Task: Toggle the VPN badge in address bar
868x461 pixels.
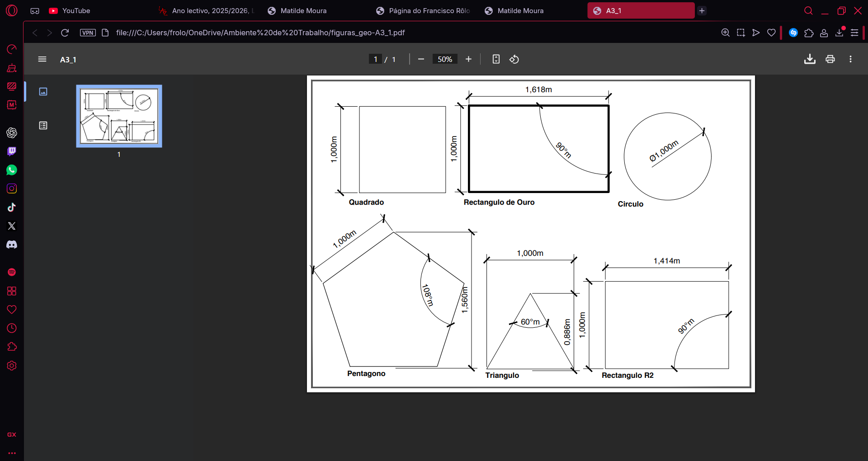Action: coord(88,33)
